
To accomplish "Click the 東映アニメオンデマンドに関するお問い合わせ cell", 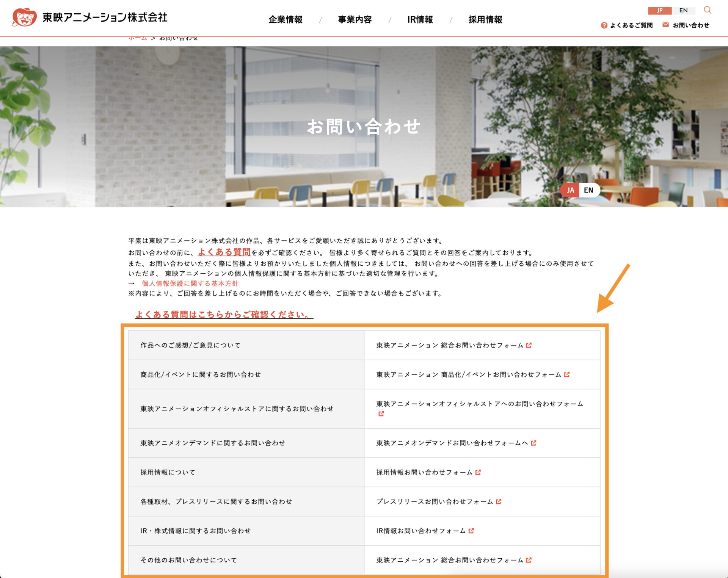I will pos(246,443).
